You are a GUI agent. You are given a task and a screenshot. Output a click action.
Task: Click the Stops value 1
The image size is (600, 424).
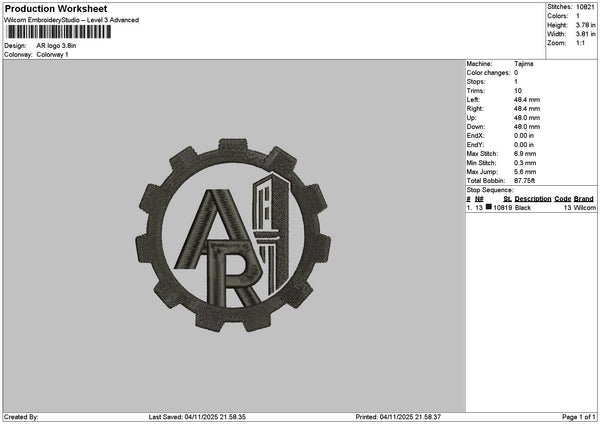pyautogui.click(x=516, y=82)
